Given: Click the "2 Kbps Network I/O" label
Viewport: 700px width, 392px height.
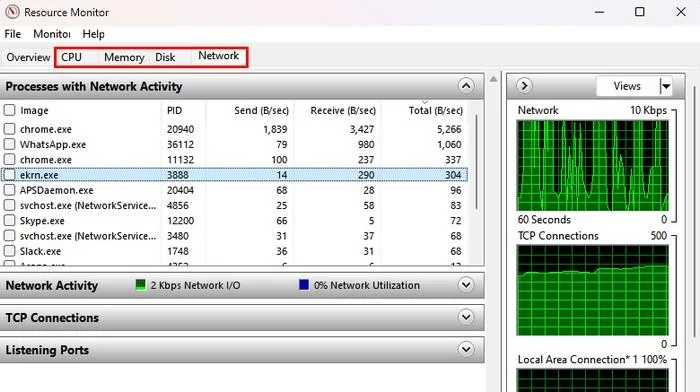Looking at the screenshot, I should click(x=195, y=285).
